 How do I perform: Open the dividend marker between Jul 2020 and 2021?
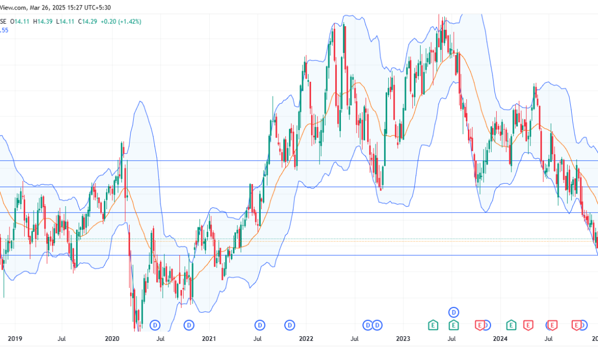188,325
